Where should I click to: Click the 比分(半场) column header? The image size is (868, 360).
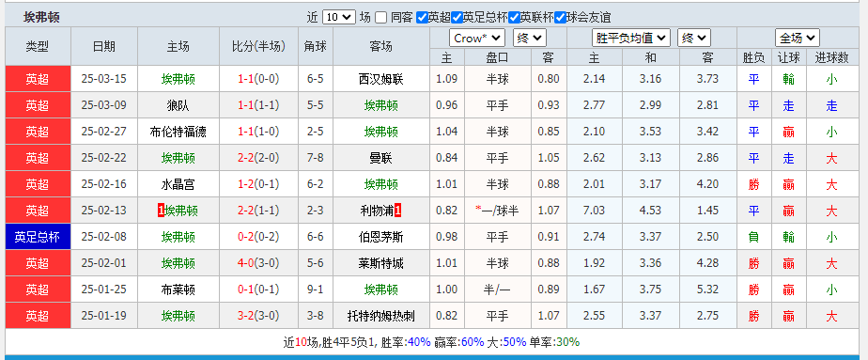(x=258, y=46)
